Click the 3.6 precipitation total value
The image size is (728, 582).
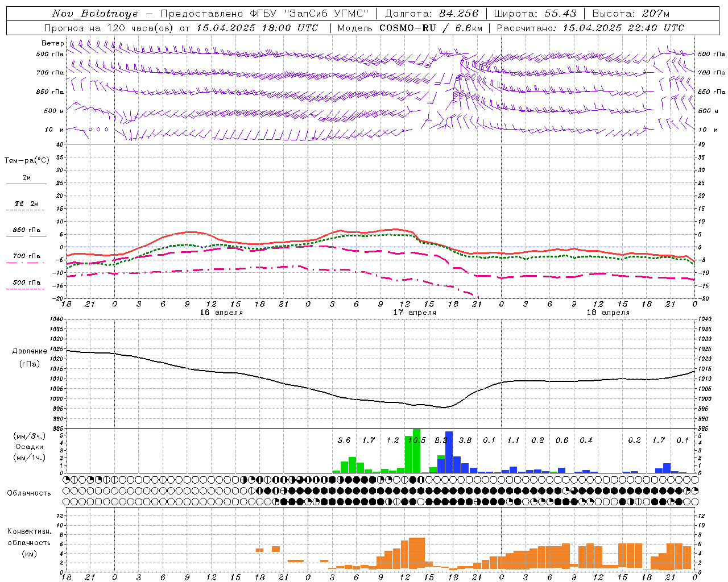pyautogui.click(x=344, y=440)
